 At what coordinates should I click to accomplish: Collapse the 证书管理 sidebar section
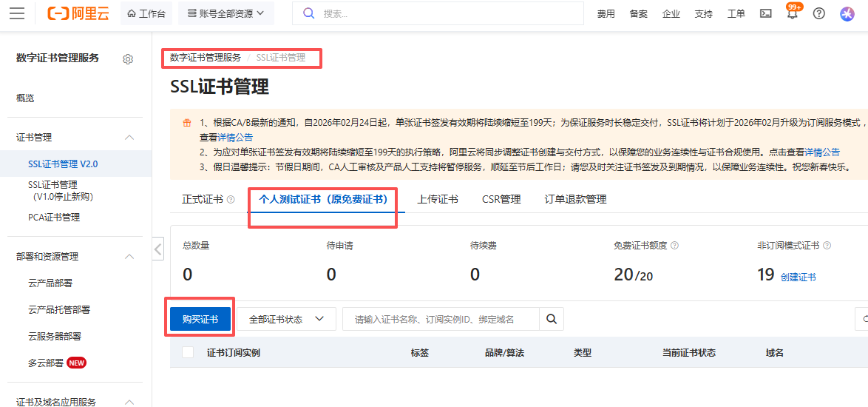129,138
